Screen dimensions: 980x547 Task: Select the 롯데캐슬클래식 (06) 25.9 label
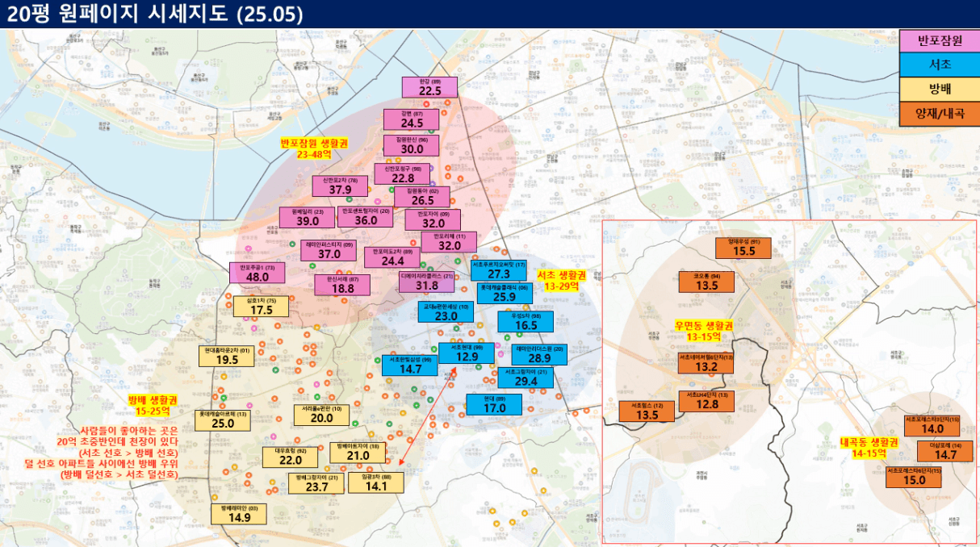point(504,292)
